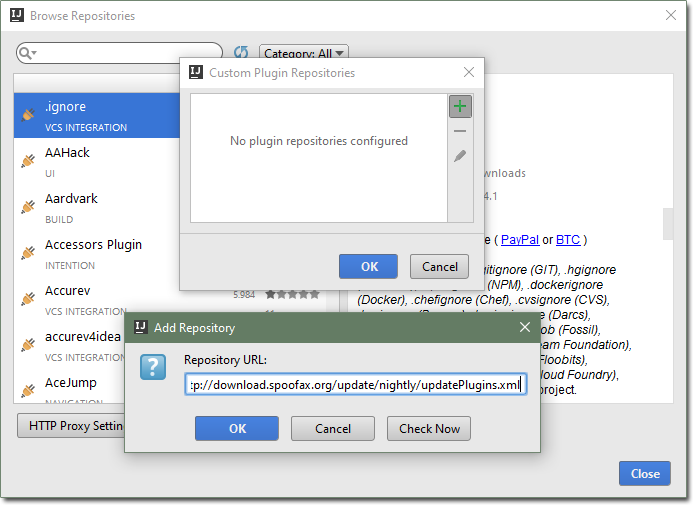Click the refresh icon in Browse Repositories

click(x=241, y=53)
